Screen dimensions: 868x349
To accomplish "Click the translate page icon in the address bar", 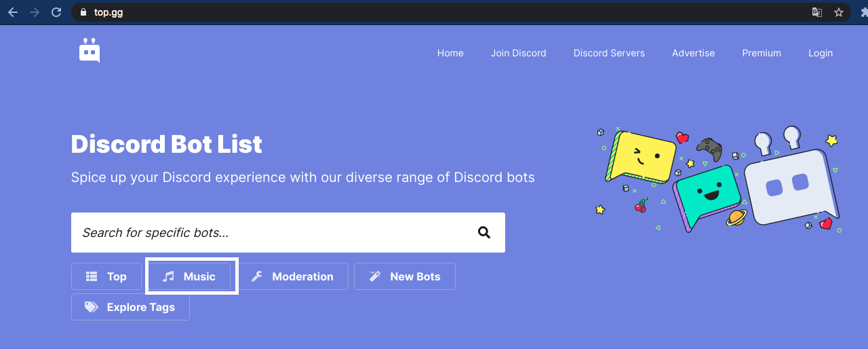I will pyautogui.click(x=817, y=12).
